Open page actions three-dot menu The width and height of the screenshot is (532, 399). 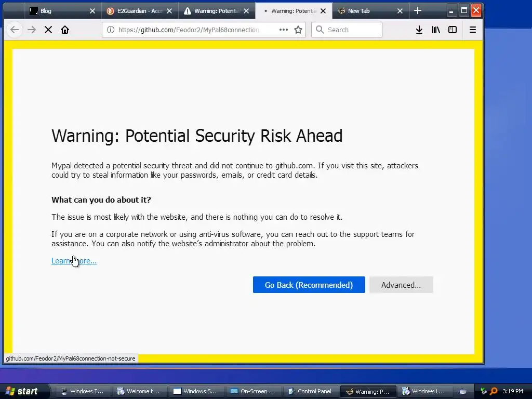[x=284, y=30]
